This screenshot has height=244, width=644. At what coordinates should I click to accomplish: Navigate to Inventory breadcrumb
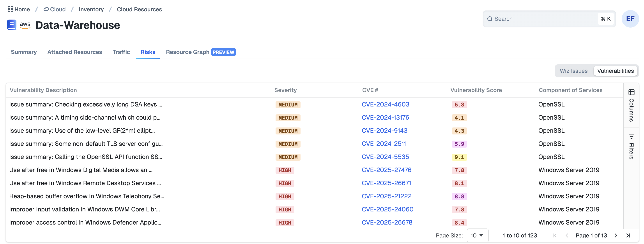point(91,9)
